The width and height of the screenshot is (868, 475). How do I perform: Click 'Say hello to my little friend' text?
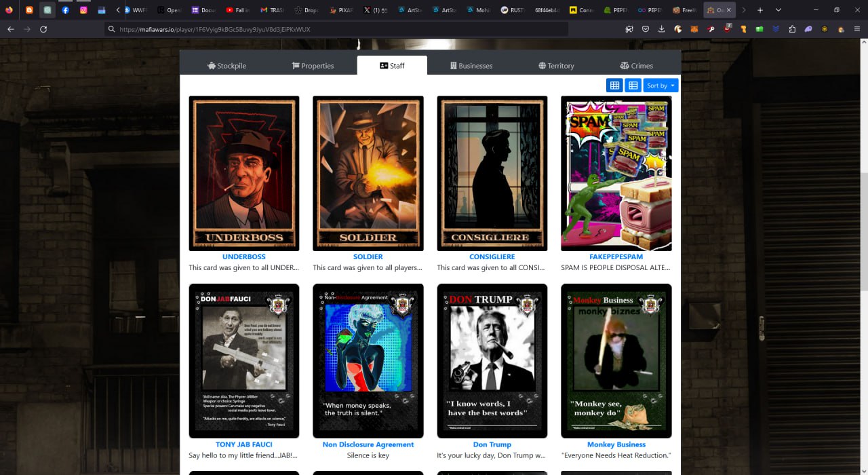point(244,455)
